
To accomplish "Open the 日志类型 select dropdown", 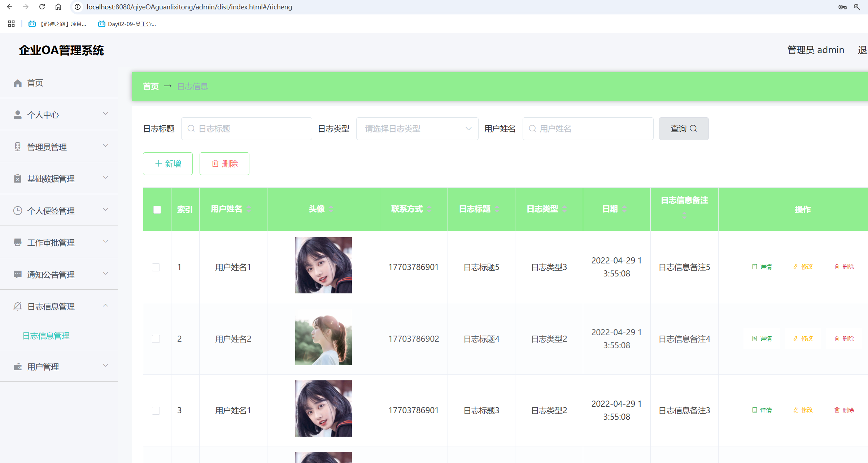I will 417,128.
